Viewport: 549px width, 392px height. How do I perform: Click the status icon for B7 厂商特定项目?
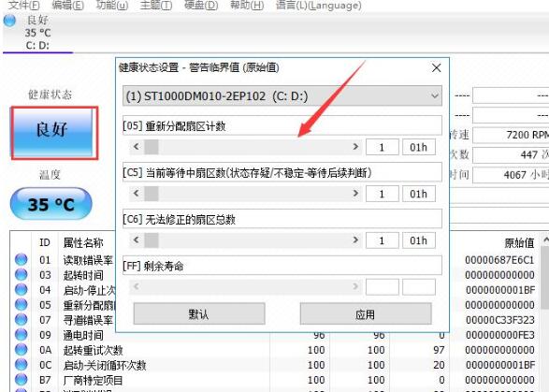(x=21, y=380)
